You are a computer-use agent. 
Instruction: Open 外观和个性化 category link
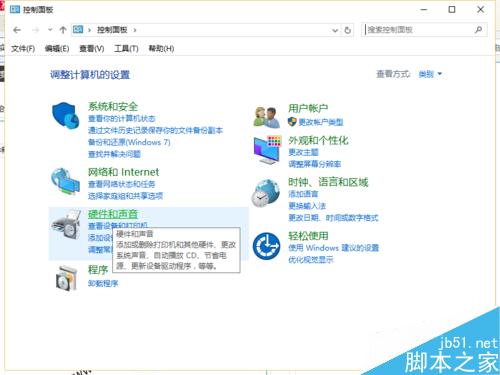[318, 141]
